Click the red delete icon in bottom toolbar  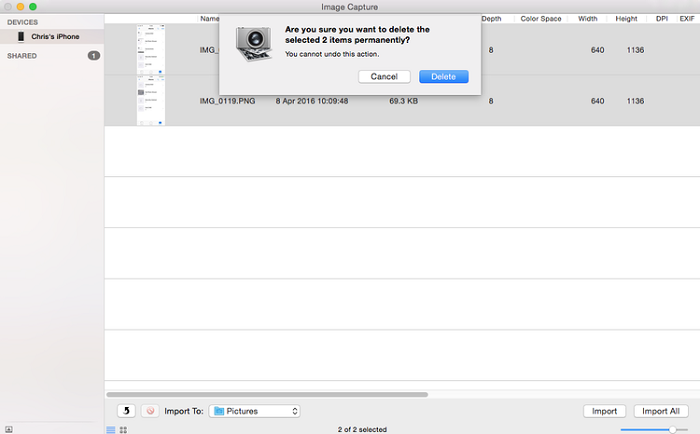150,410
